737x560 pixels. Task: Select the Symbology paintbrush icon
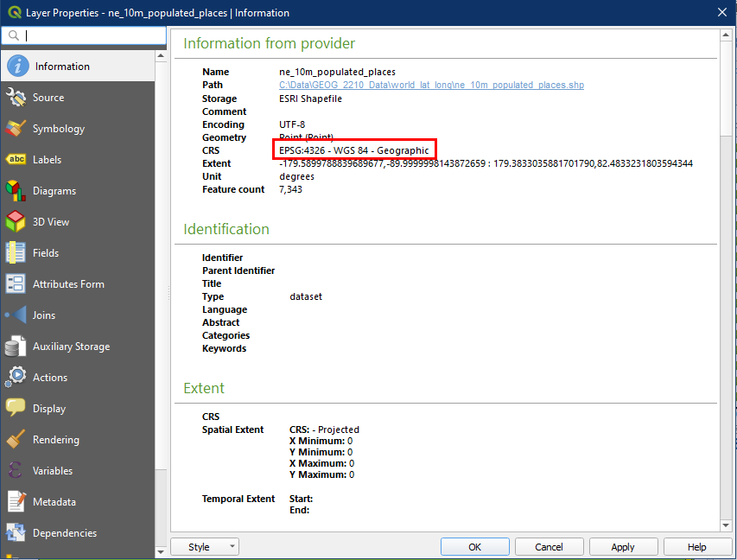coord(16,129)
